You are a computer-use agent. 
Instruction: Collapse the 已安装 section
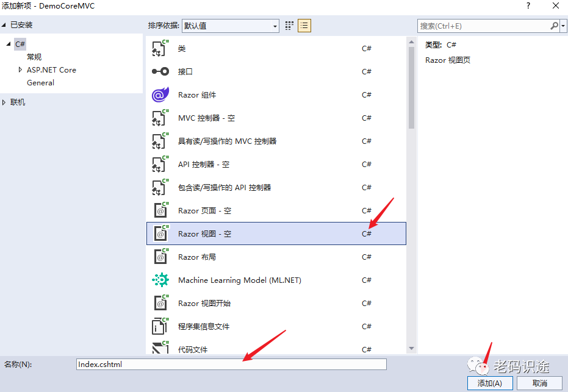(4, 25)
